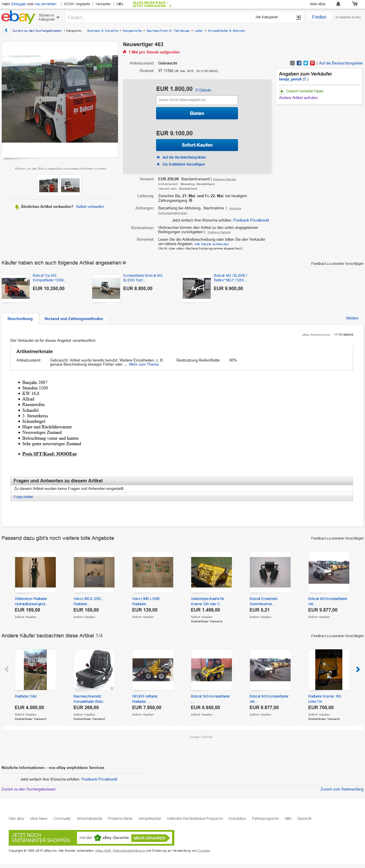Share listing via email envelope icon

(292, 63)
